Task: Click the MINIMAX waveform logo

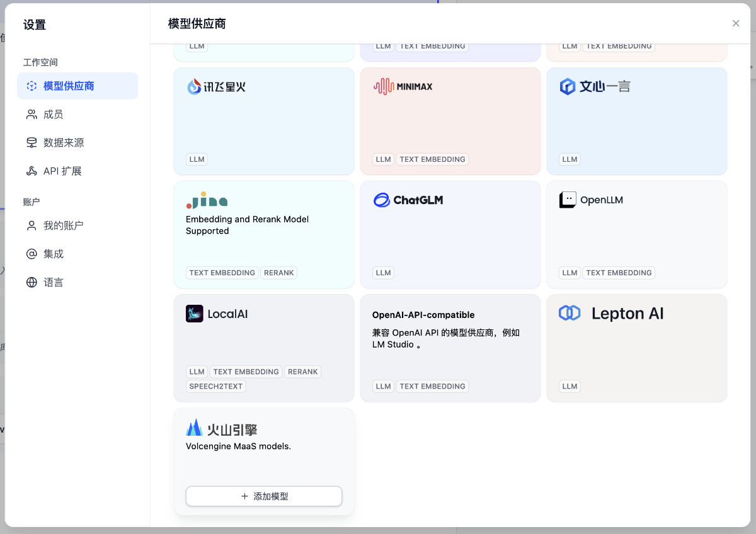Action: [x=403, y=86]
